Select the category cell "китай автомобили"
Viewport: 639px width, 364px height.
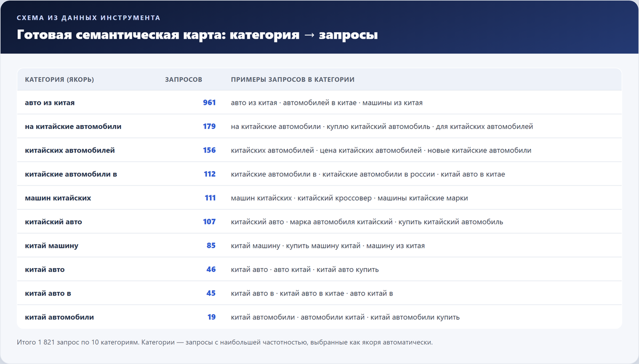tap(60, 317)
